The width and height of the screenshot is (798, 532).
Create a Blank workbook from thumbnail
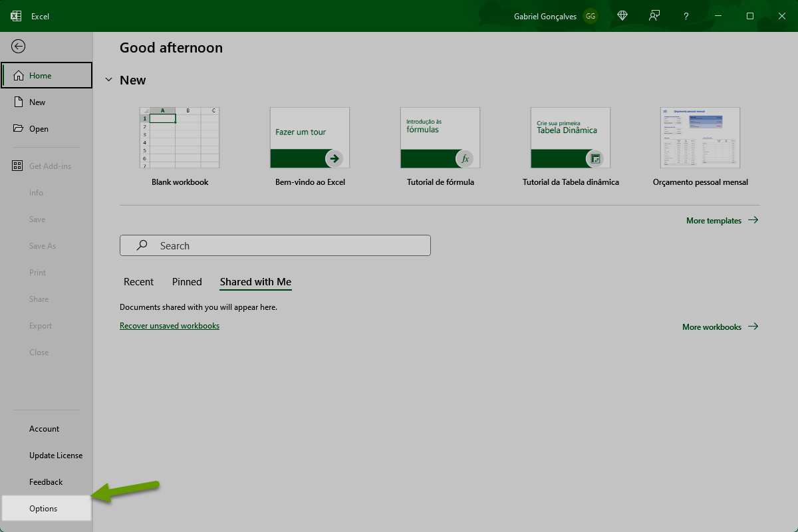[x=180, y=138]
